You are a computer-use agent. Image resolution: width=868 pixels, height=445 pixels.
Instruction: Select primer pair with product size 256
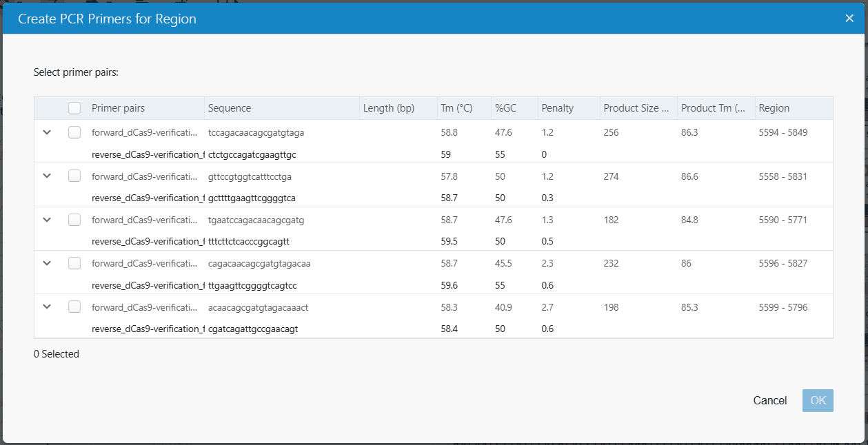[x=74, y=132]
